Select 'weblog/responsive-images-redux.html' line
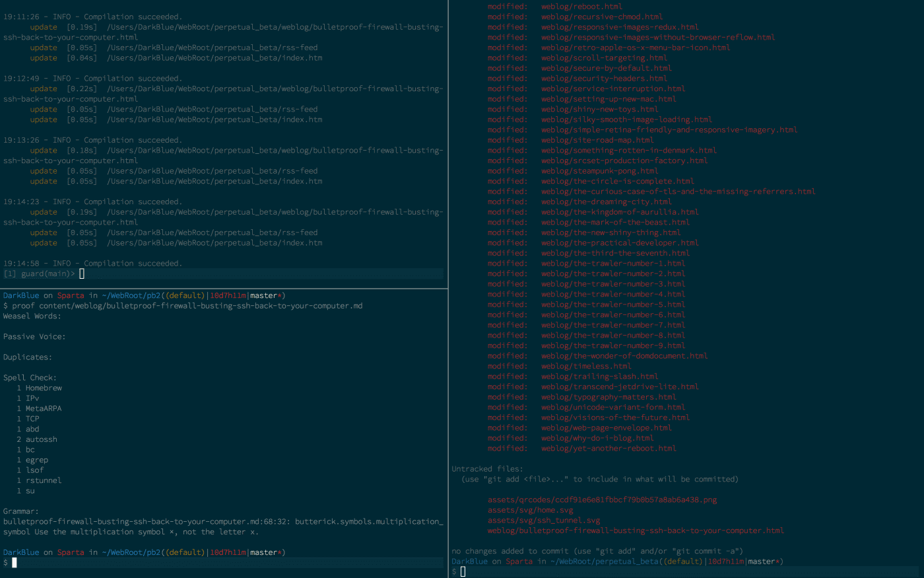The width and height of the screenshot is (924, 578). click(x=620, y=27)
